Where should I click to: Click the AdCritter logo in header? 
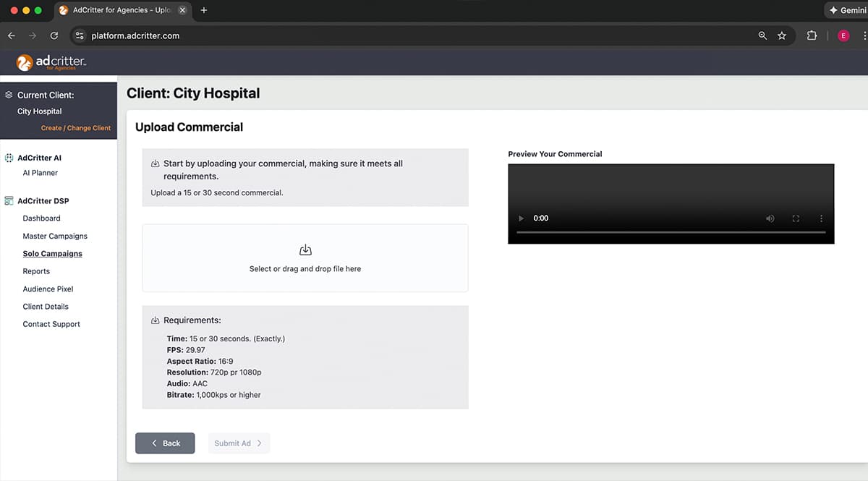[x=51, y=63]
